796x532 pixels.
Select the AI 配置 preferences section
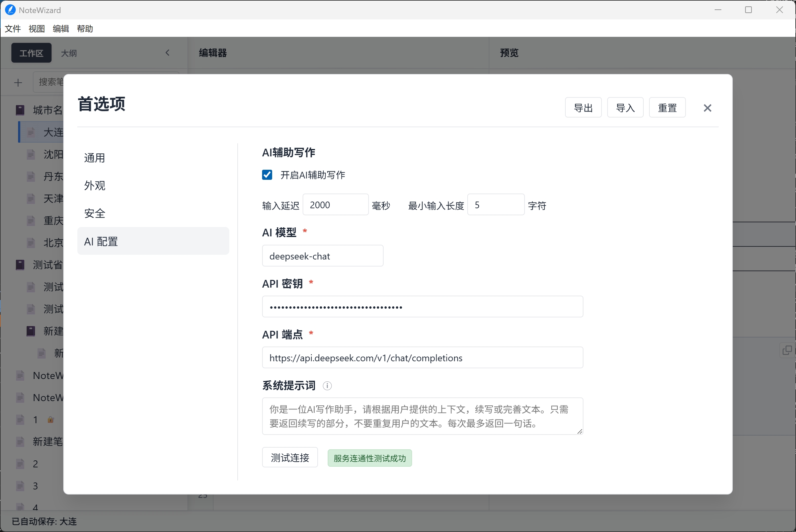153,241
